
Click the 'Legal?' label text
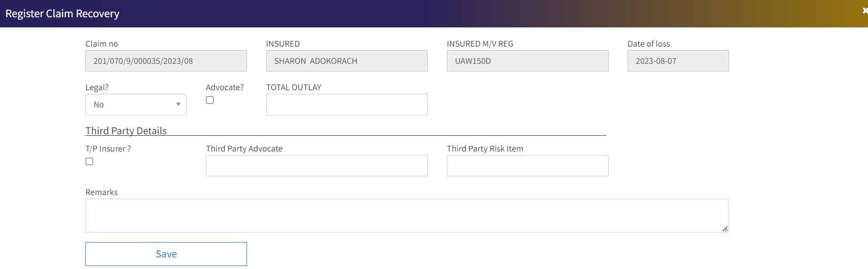tap(97, 87)
